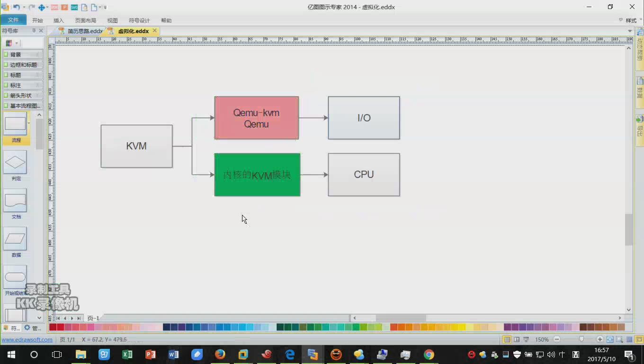Viewport: 644px width, 364px height.
Task: Export to SVG icon in quick toolbar
Action: coord(74,7)
